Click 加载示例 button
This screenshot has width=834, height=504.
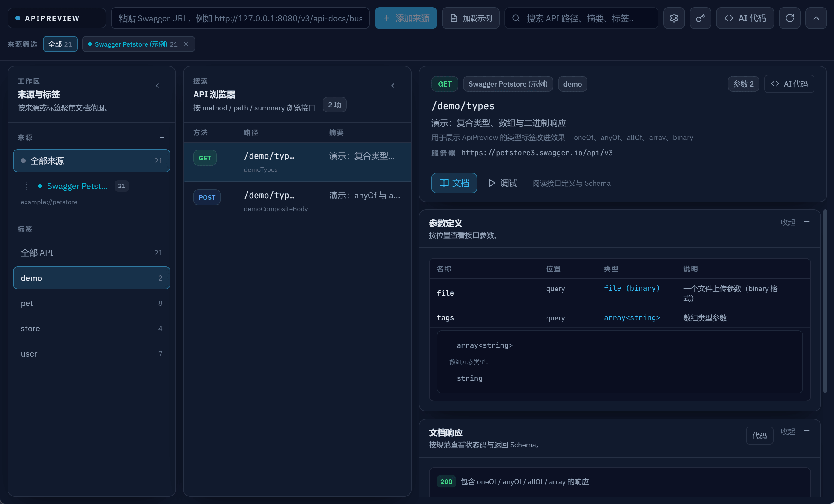(471, 18)
